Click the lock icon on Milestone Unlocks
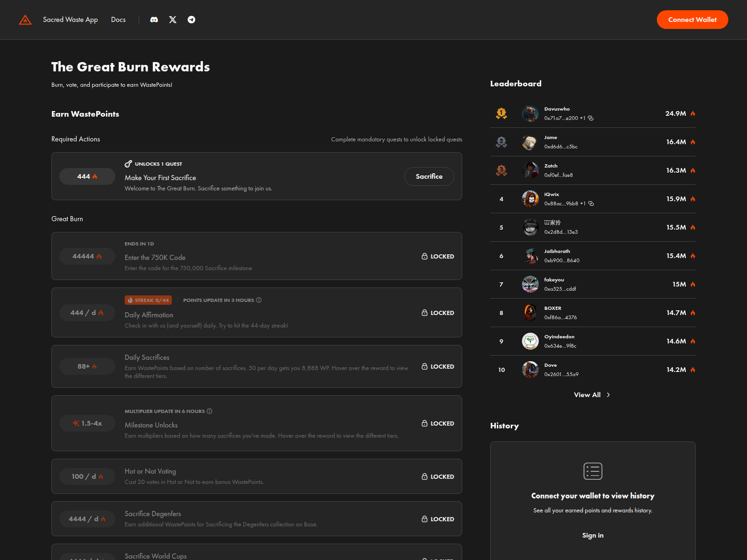The height and width of the screenshot is (560, 747). (424, 423)
